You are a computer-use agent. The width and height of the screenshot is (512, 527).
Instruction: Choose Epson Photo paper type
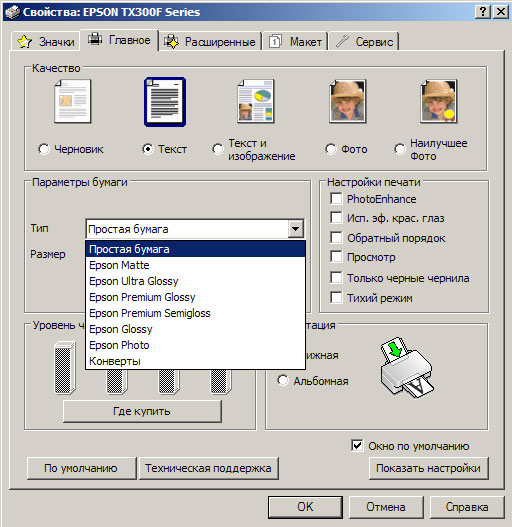[196, 345]
